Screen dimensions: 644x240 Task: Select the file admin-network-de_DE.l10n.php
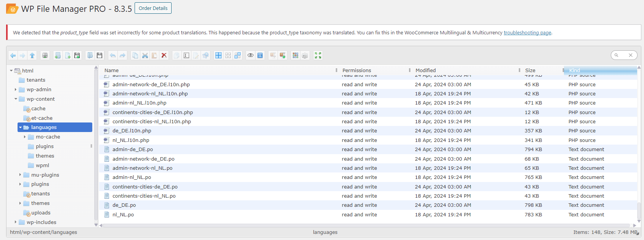(368, 85)
